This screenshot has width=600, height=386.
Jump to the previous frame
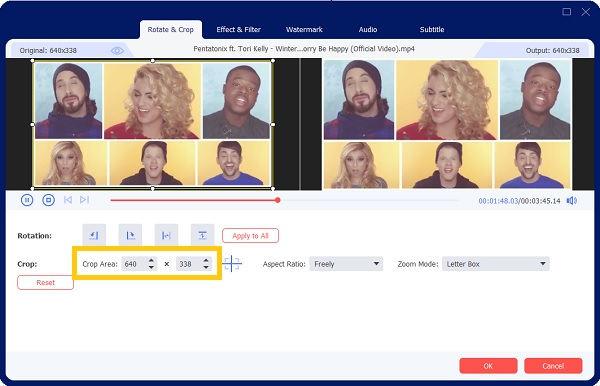coord(68,200)
